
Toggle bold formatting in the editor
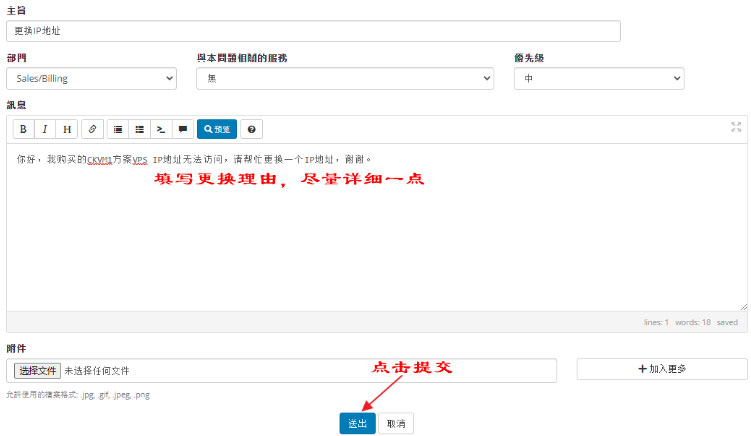(x=23, y=129)
